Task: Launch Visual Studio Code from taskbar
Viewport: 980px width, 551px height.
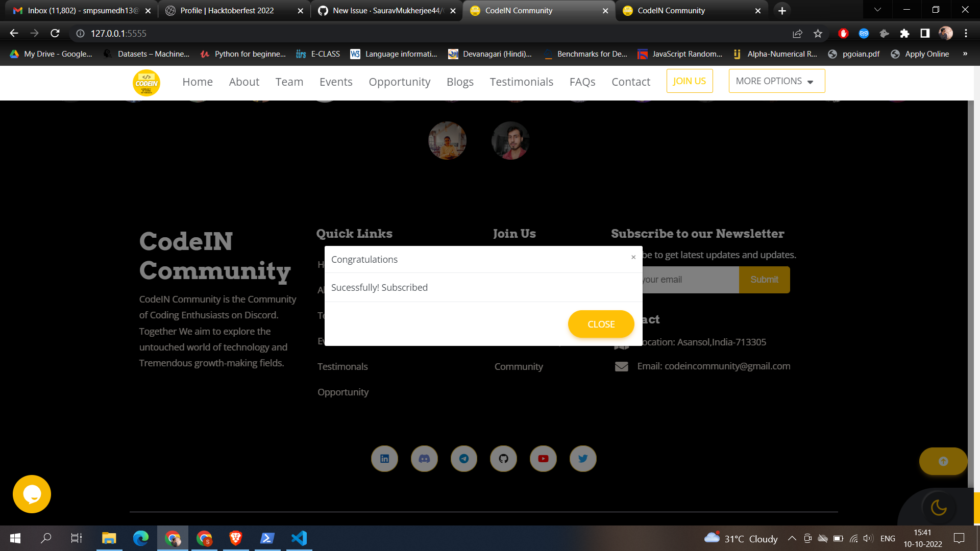Action: [x=299, y=538]
